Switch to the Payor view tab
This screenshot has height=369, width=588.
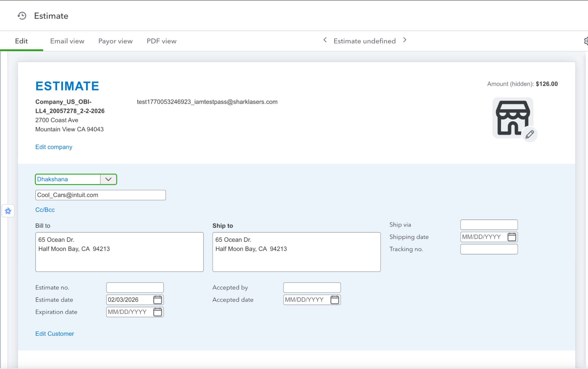coord(115,41)
